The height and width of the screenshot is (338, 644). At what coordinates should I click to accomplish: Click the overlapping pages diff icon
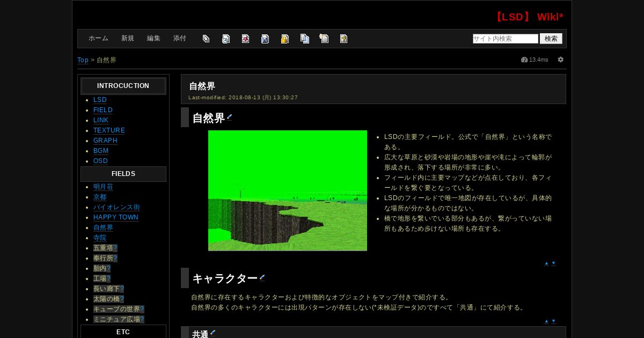tap(206, 39)
